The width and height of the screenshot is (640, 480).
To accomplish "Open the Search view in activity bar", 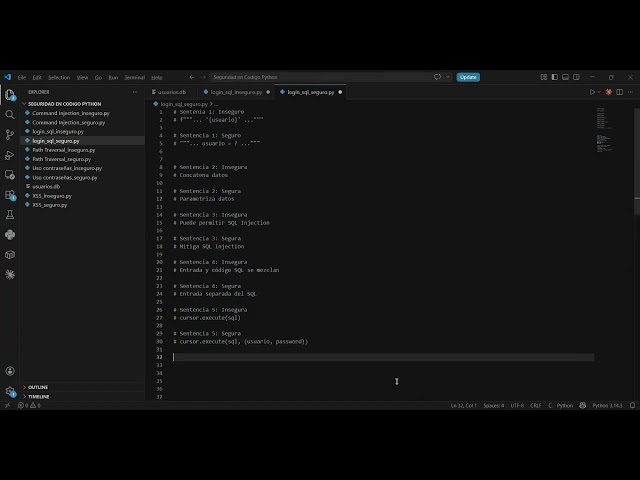I will pos(10,115).
